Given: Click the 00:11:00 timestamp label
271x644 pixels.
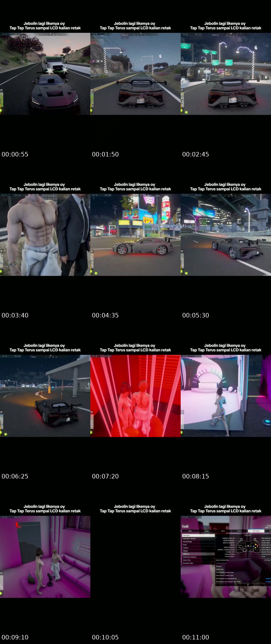Looking at the screenshot, I should (196, 637).
